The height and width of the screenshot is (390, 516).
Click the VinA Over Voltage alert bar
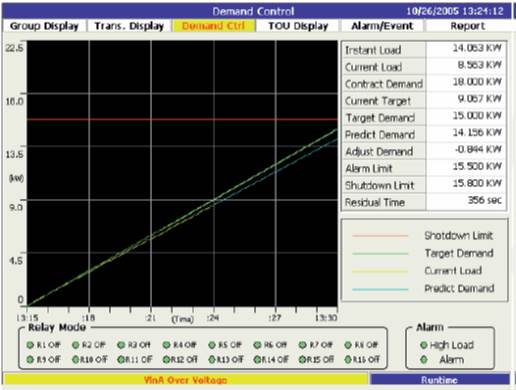click(185, 380)
